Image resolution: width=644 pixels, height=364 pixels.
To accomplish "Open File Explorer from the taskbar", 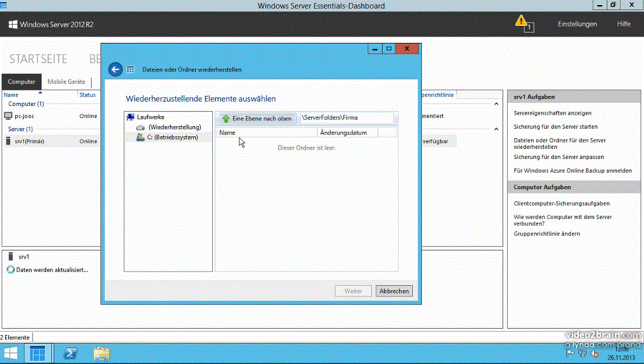I will click(102, 353).
